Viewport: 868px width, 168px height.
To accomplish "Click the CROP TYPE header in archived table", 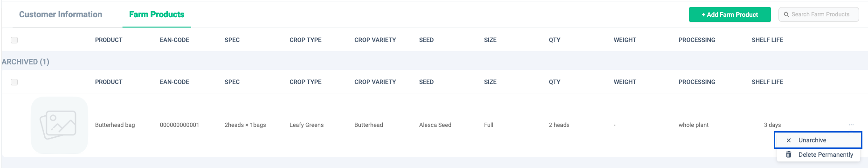I will (305, 82).
